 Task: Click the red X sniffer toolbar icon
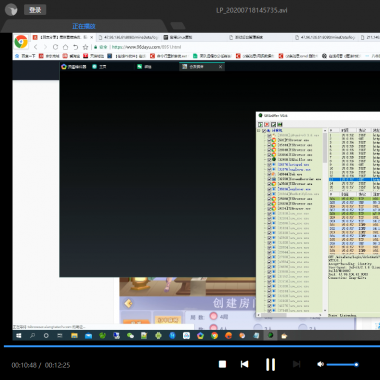point(267,124)
